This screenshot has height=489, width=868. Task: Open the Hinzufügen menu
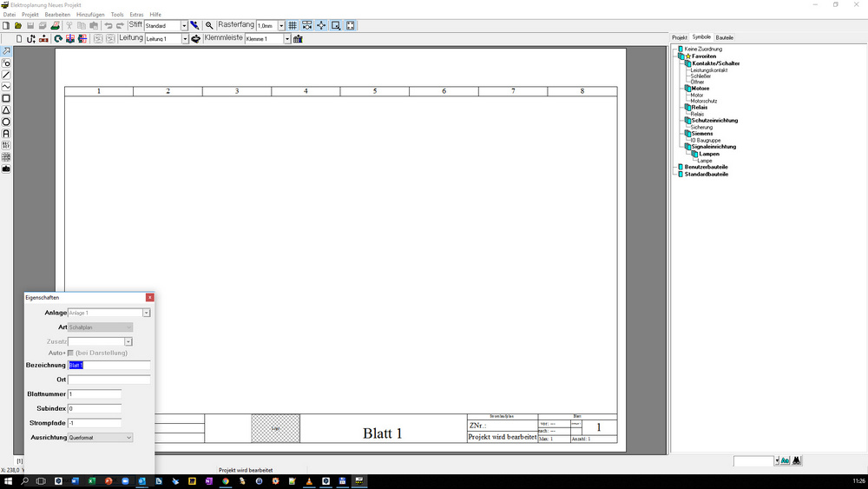click(x=89, y=15)
